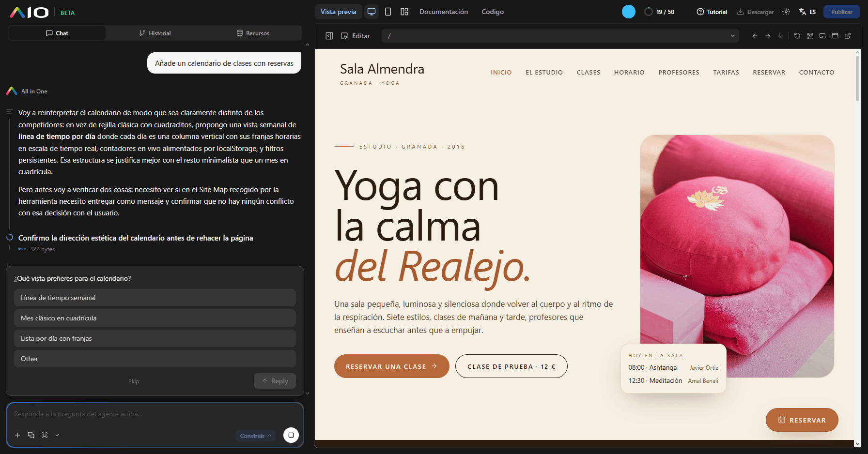868x454 pixels.
Task: Open the Codigo tab
Action: [493, 12]
